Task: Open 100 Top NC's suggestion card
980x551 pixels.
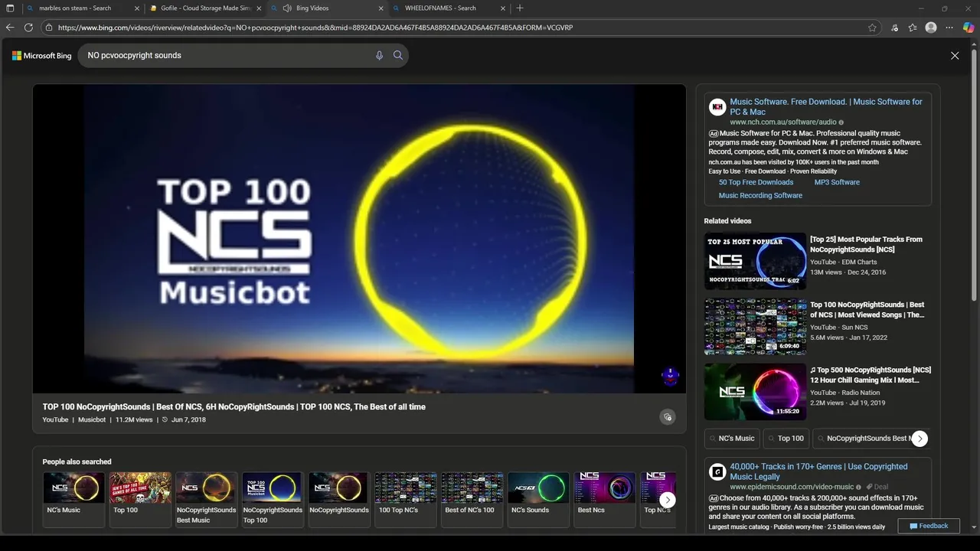Action: pos(406,500)
